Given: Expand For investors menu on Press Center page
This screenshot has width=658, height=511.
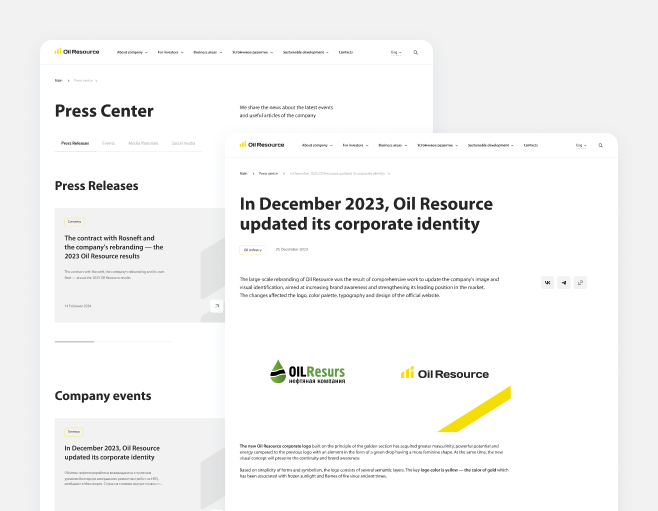Looking at the screenshot, I should (170, 52).
